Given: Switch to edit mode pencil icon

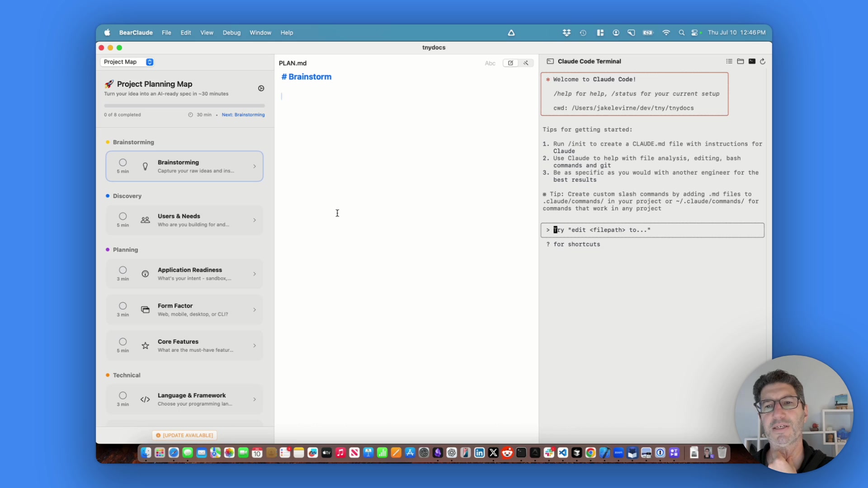Looking at the screenshot, I should [x=510, y=63].
